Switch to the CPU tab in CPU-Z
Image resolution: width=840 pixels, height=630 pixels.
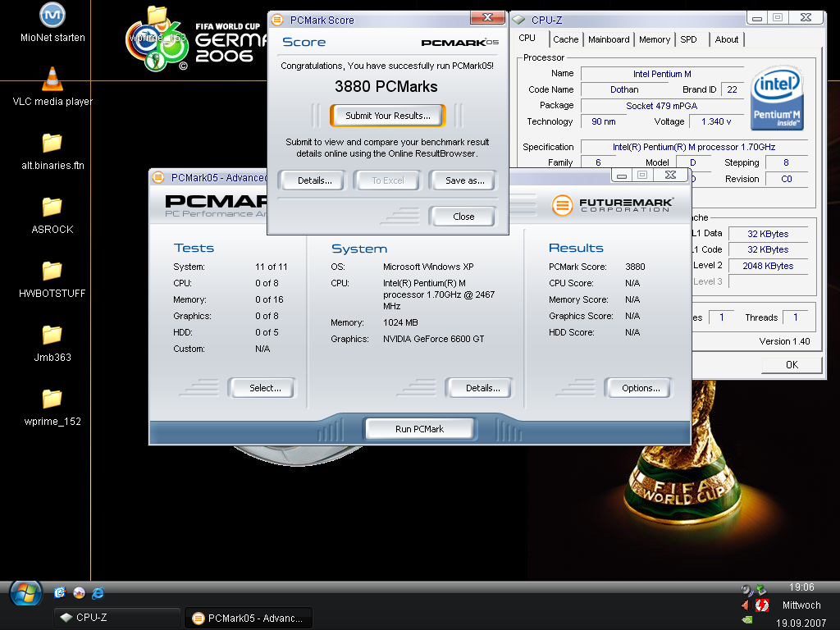(x=527, y=38)
